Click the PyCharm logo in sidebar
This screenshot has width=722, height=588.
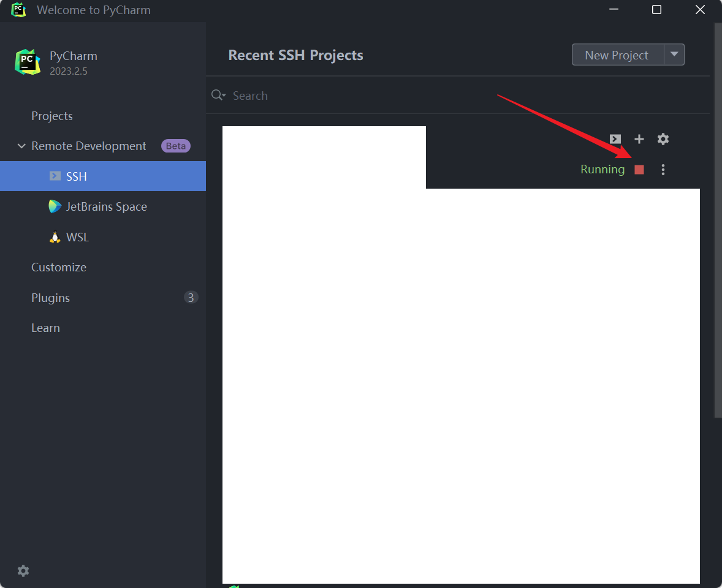[x=28, y=62]
